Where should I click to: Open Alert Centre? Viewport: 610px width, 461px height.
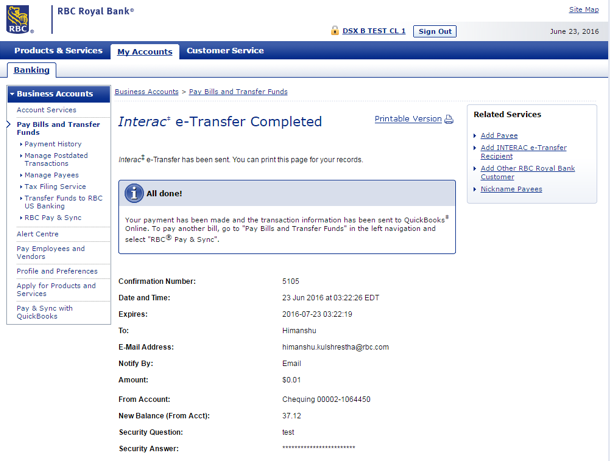coord(37,234)
